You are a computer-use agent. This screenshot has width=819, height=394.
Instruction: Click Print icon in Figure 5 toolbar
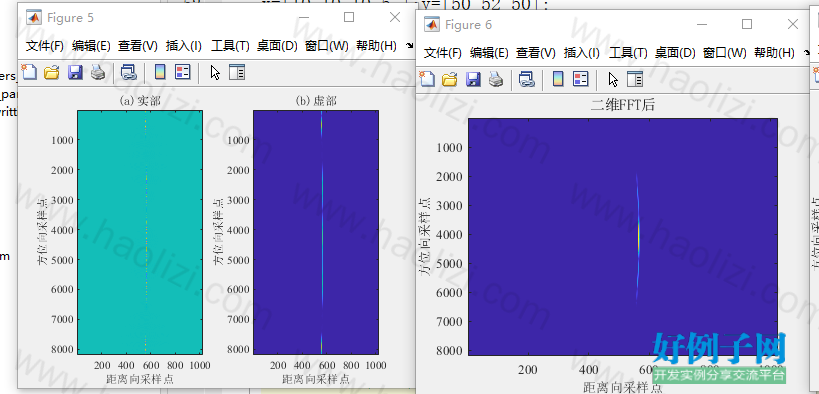coord(98,72)
